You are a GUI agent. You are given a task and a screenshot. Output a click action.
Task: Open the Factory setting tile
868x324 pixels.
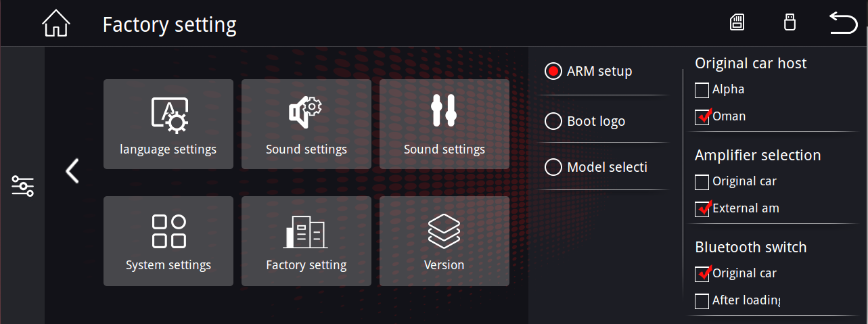pyautogui.click(x=306, y=241)
